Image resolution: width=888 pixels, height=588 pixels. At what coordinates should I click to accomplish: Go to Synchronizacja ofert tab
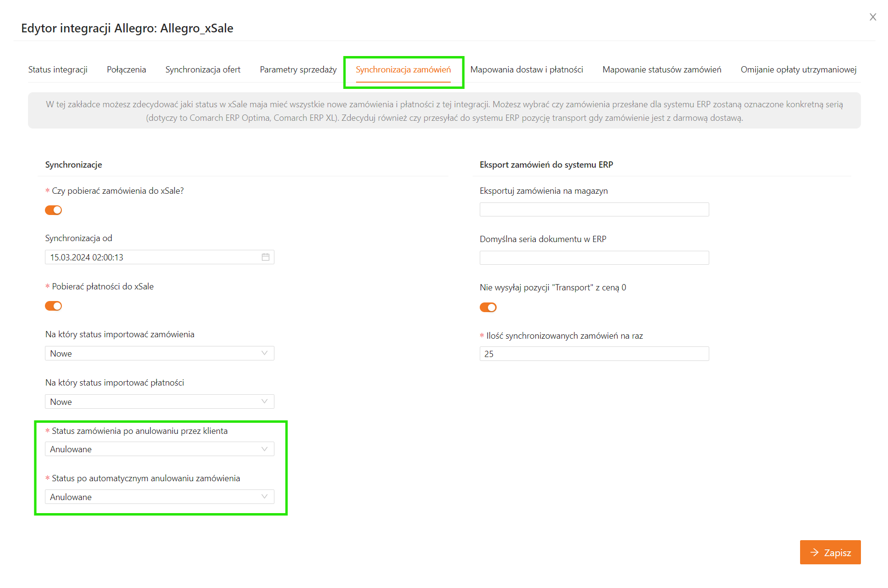pyautogui.click(x=203, y=70)
